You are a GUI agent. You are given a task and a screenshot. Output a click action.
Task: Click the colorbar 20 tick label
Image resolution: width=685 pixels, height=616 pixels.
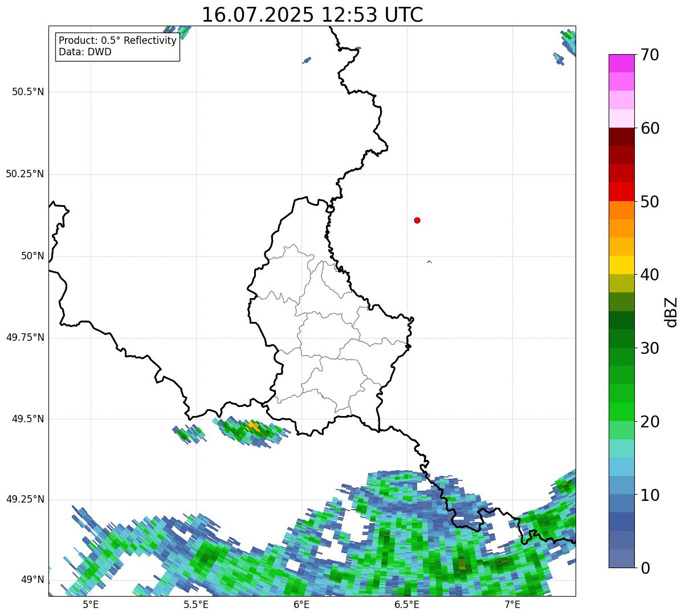[x=650, y=422]
